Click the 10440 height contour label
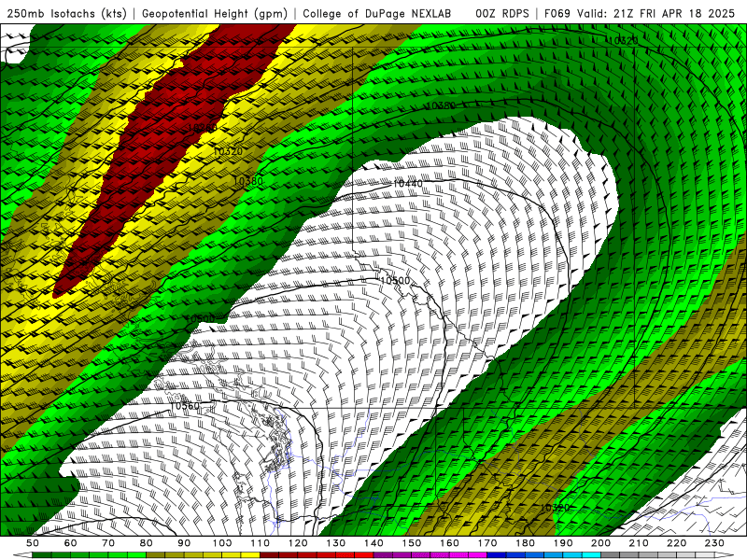The height and width of the screenshot is (560, 747). click(x=408, y=184)
